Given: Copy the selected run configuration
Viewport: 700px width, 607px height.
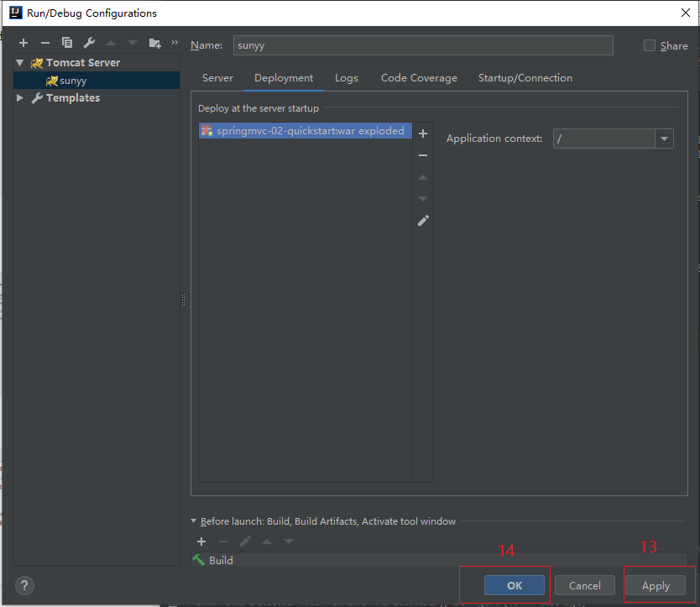Looking at the screenshot, I should (67, 43).
